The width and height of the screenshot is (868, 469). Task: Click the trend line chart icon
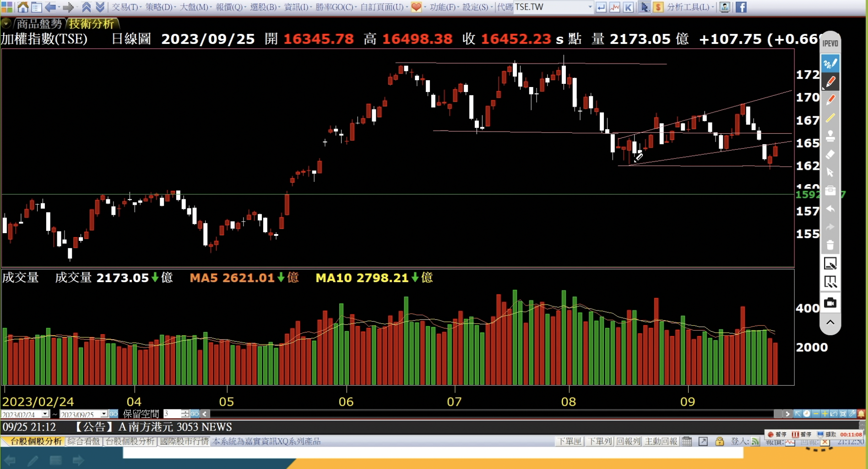tap(615, 7)
